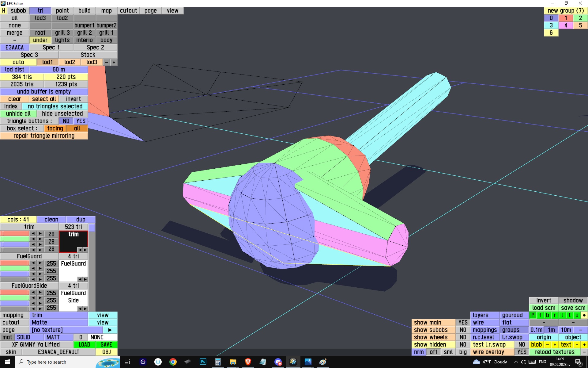Click the play arrow next to no texture
This screenshot has height=368, width=588.
tap(110, 330)
